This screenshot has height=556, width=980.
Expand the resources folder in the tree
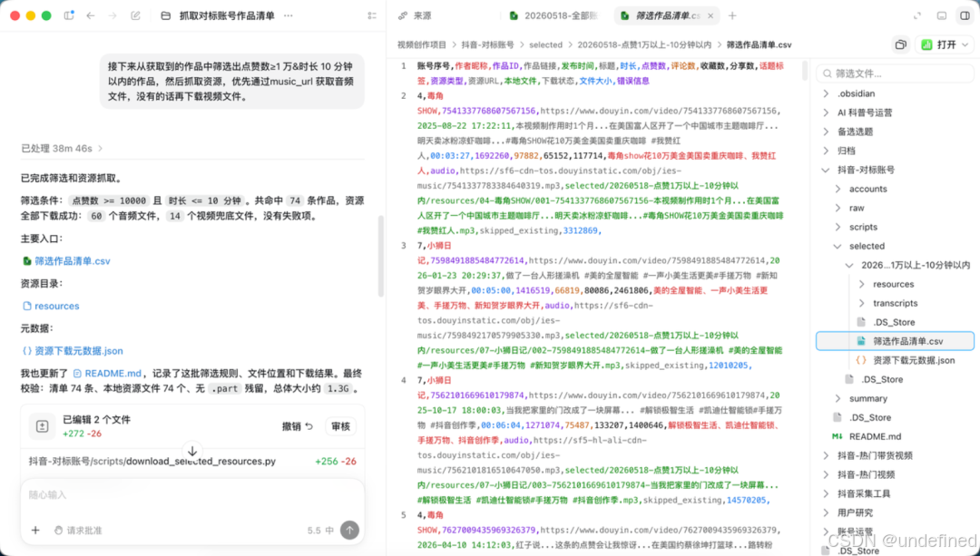[862, 284]
